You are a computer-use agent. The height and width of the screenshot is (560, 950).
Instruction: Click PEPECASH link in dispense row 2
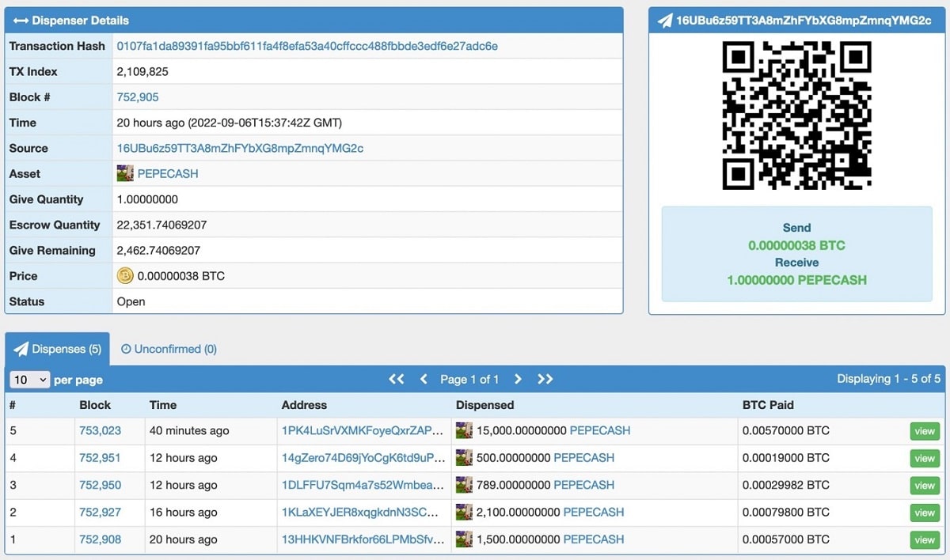(x=593, y=512)
